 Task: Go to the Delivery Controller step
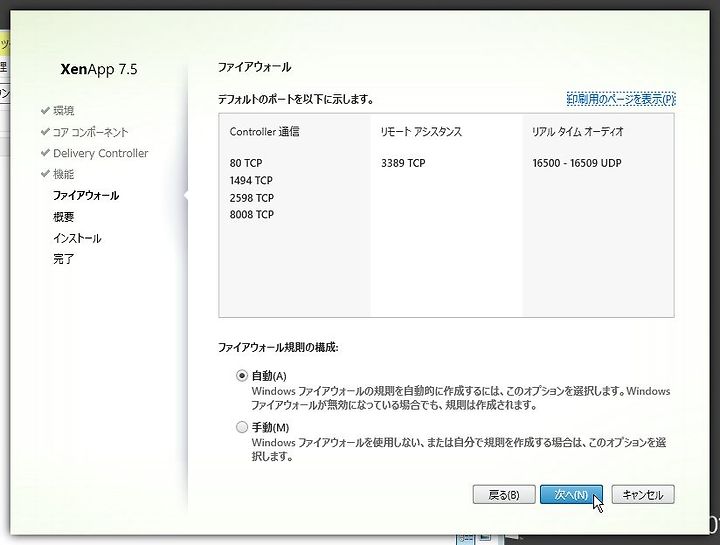tap(101, 153)
